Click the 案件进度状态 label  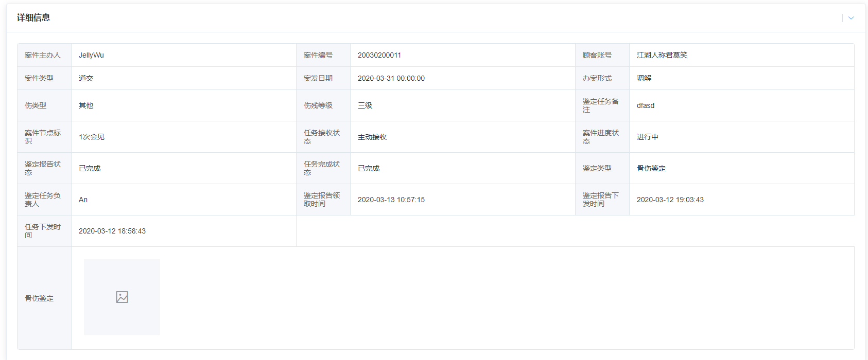[x=601, y=137]
